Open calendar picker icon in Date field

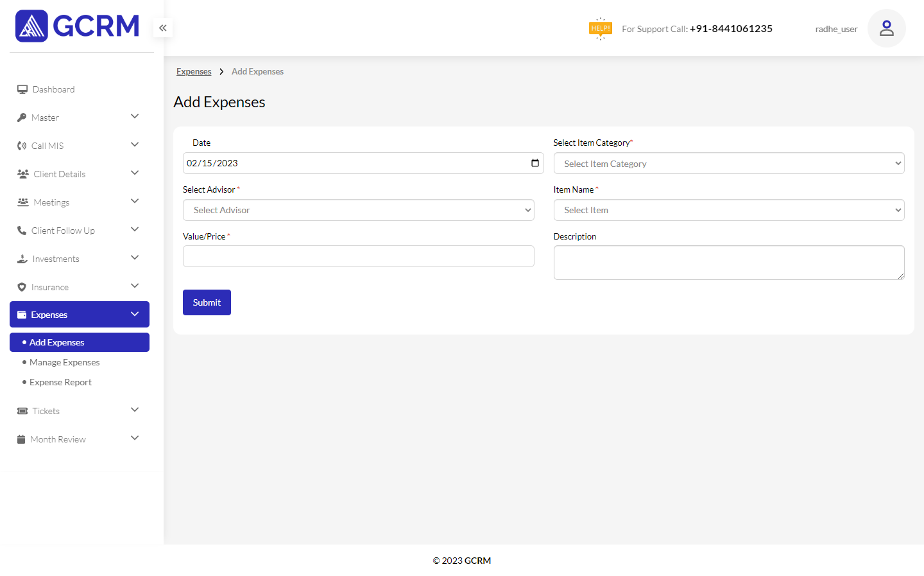(x=535, y=163)
